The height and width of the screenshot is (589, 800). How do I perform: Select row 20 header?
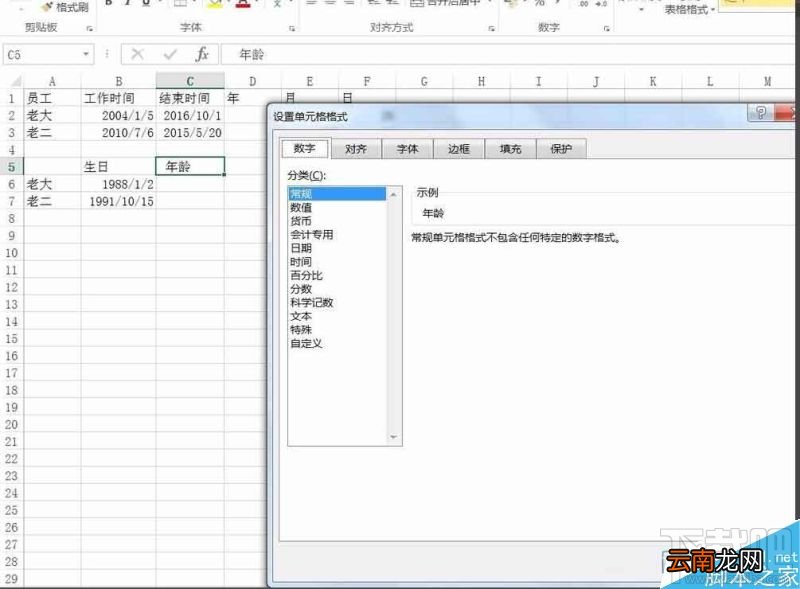click(x=11, y=425)
